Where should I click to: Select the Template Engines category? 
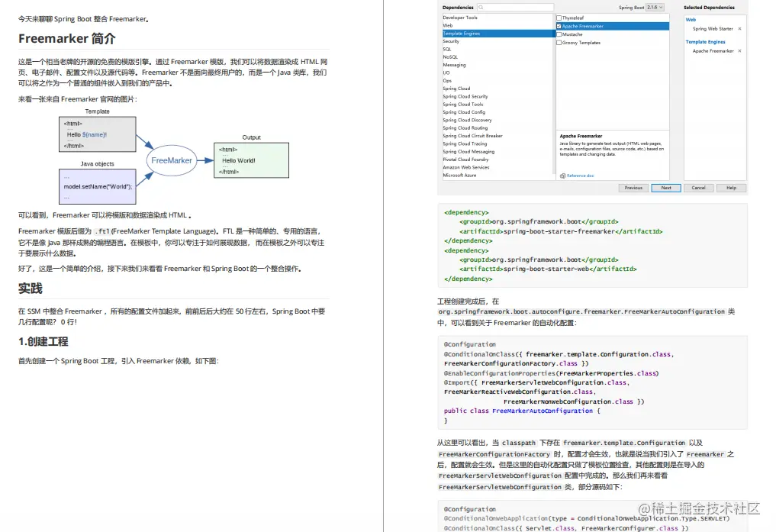pyautogui.click(x=458, y=33)
